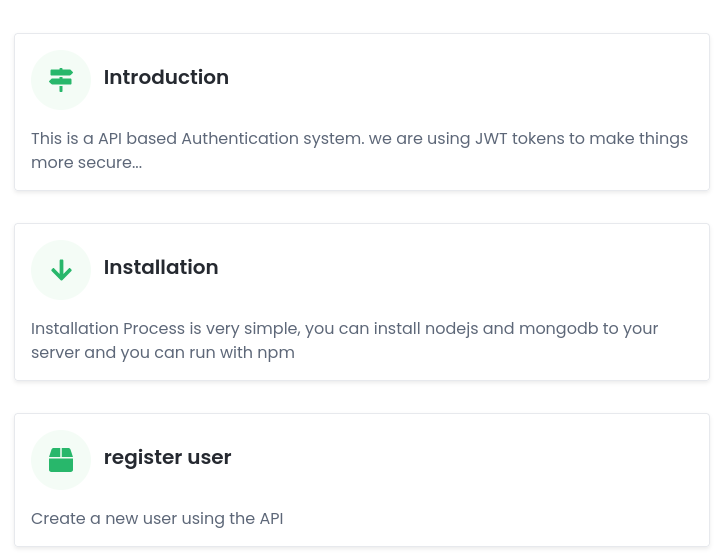This screenshot has width=716, height=556.
Task: Click the "more secure..." text line
Action: [x=86, y=163]
